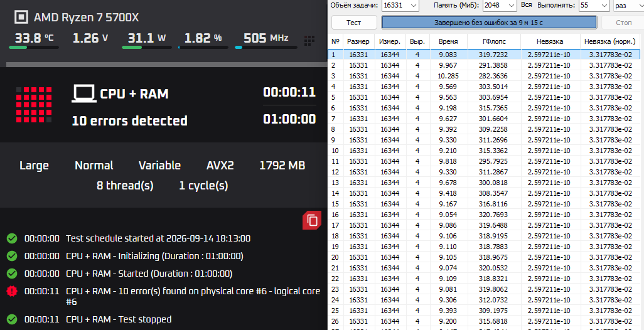Click the frequency bar under 505 MHz
The width and height of the screenshot is (644, 330).
266,47
